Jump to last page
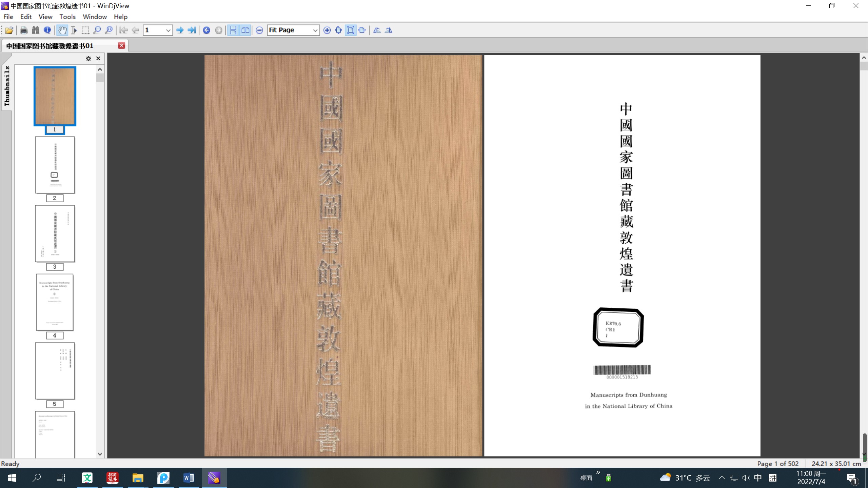This screenshot has height=488, width=868. [x=192, y=30]
